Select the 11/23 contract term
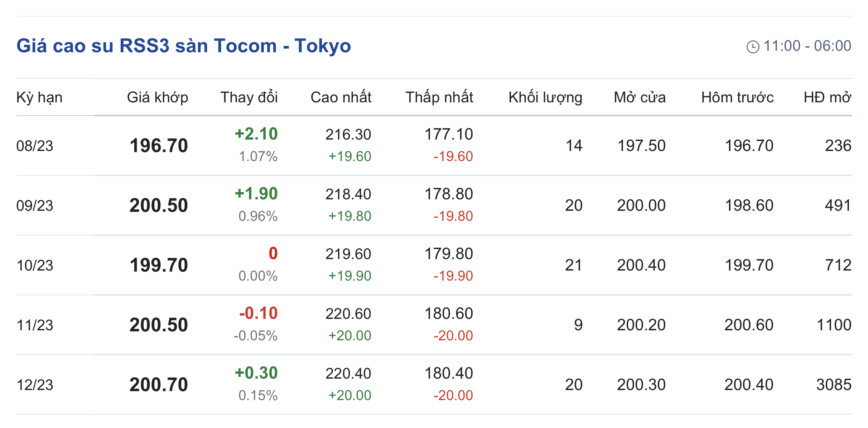 35,325
